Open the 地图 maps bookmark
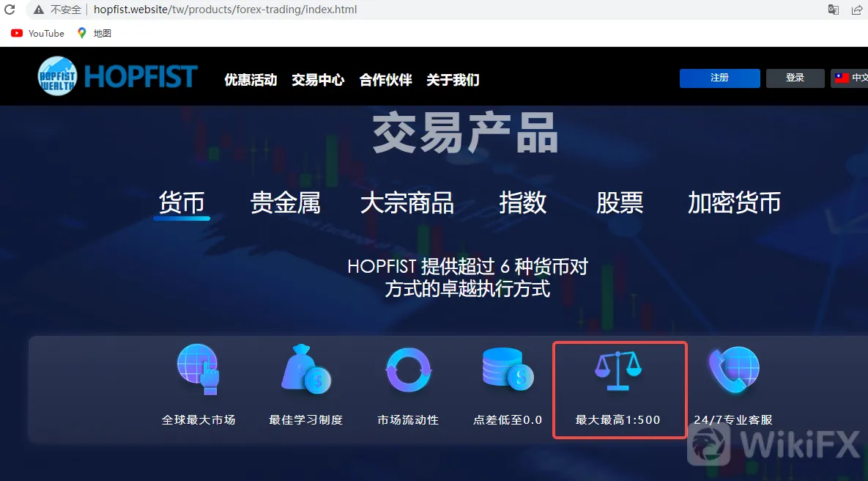The image size is (868, 481). pyautogui.click(x=94, y=33)
